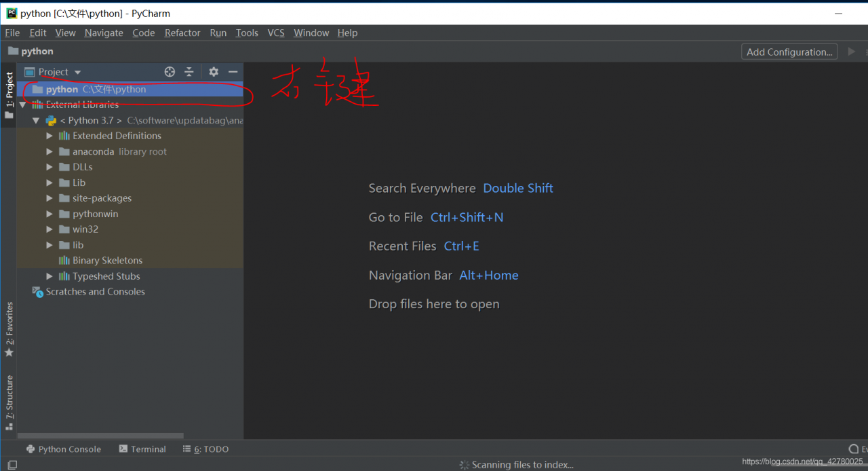This screenshot has height=471, width=868.
Task: Click the Scanning files to index status
Action: point(516,465)
